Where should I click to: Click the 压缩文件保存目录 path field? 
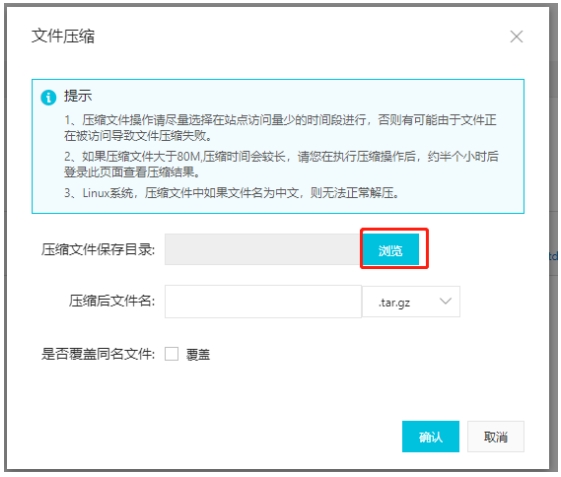pos(264,249)
